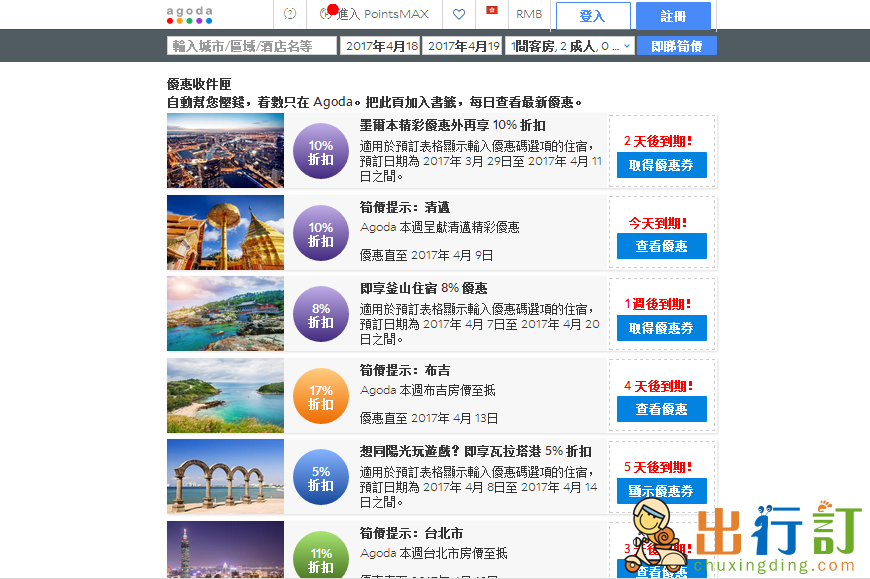Image resolution: width=870 pixels, height=579 pixels.
Task: Click the 8% 折扣 purple badge
Action: click(x=321, y=314)
